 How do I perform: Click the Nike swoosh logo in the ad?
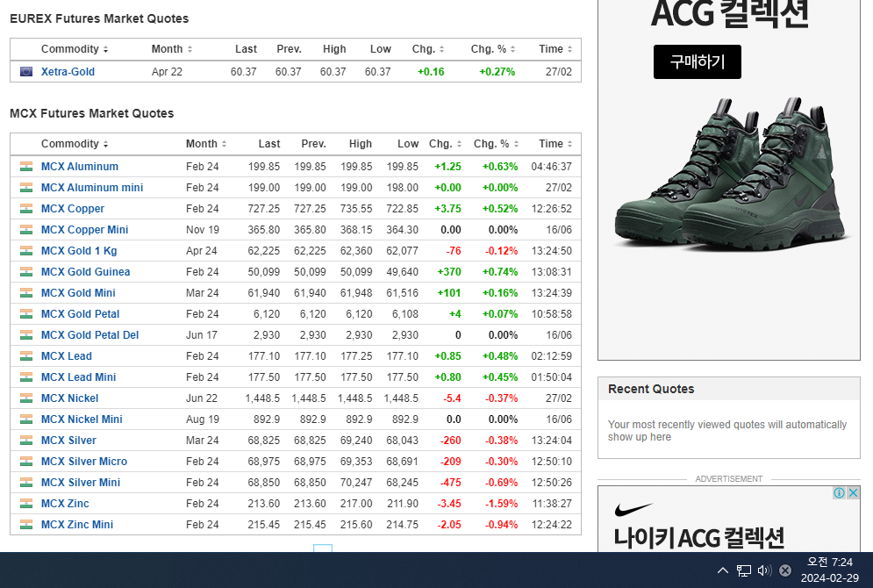(633, 509)
